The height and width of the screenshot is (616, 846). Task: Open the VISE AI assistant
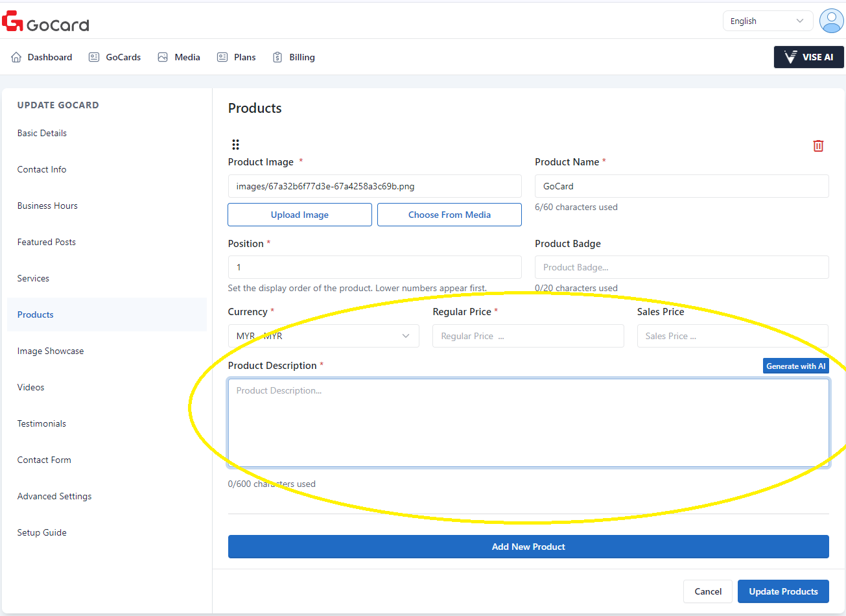pos(808,57)
